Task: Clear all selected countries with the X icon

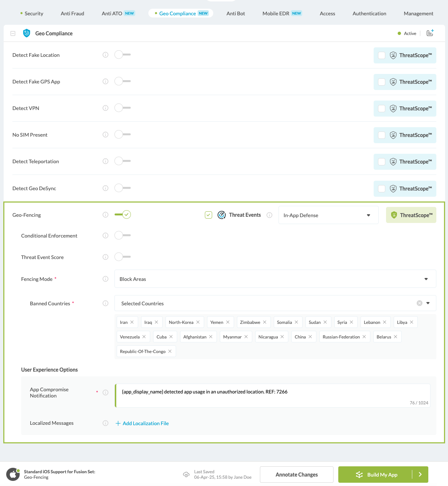Action: pos(420,303)
